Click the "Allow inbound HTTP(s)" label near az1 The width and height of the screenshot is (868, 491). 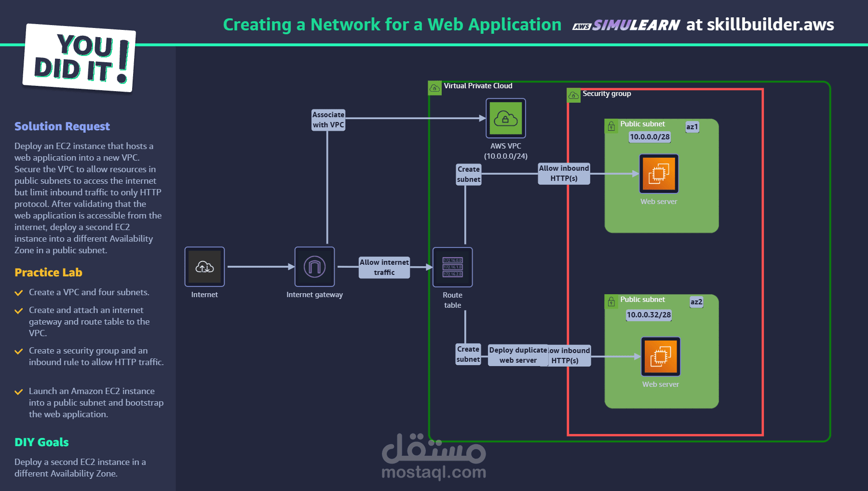(x=564, y=174)
